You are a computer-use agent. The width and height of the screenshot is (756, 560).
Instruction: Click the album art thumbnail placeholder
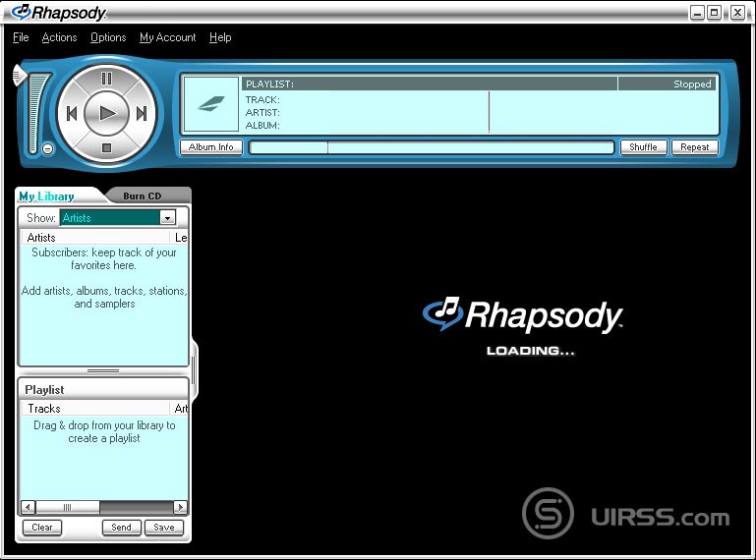pos(210,105)
